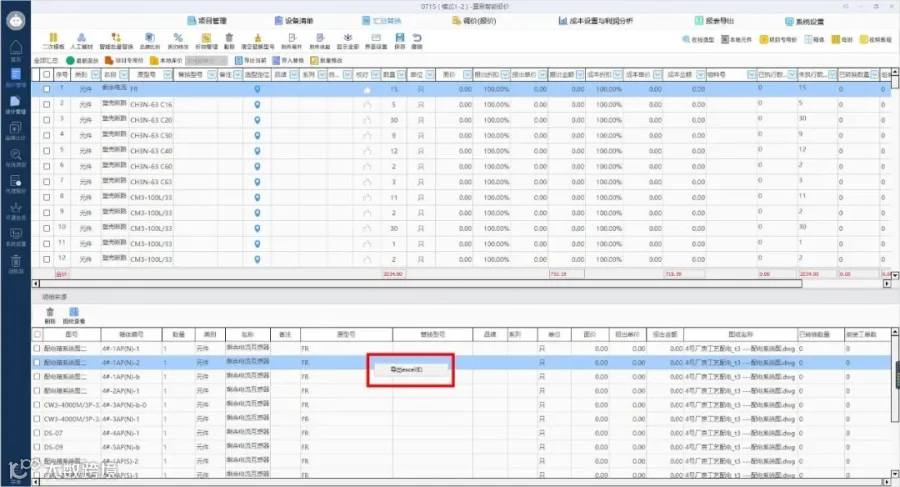
Task: Click the home icon in left sidebar
Action: pyautogui.click(x=15, y=48)
